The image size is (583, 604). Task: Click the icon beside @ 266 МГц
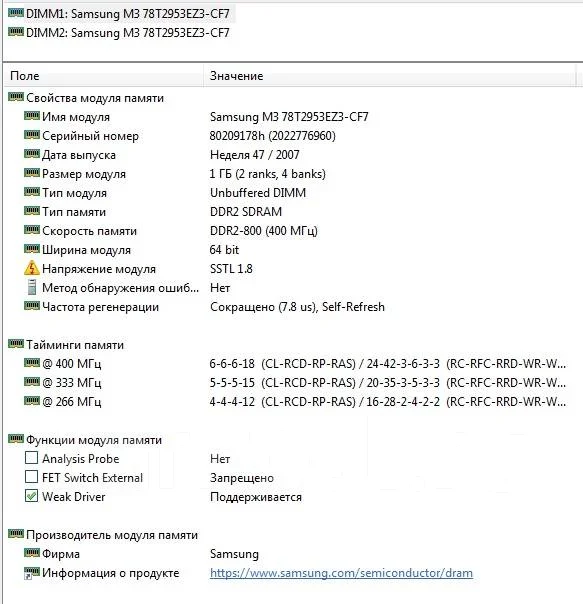[32, 401]
